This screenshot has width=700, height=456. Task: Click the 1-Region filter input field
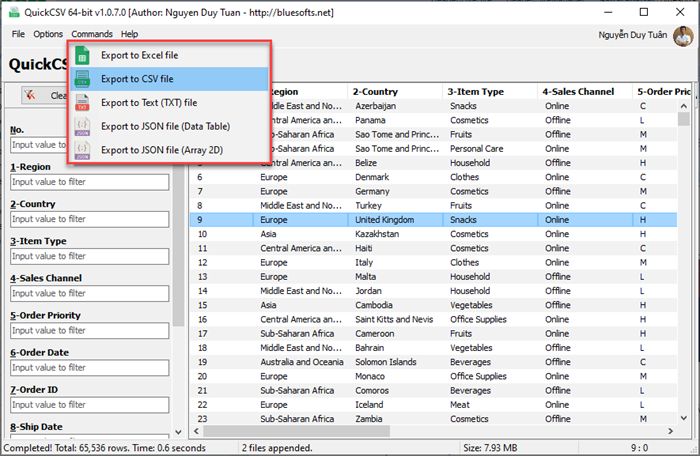[x=89, y=183]
